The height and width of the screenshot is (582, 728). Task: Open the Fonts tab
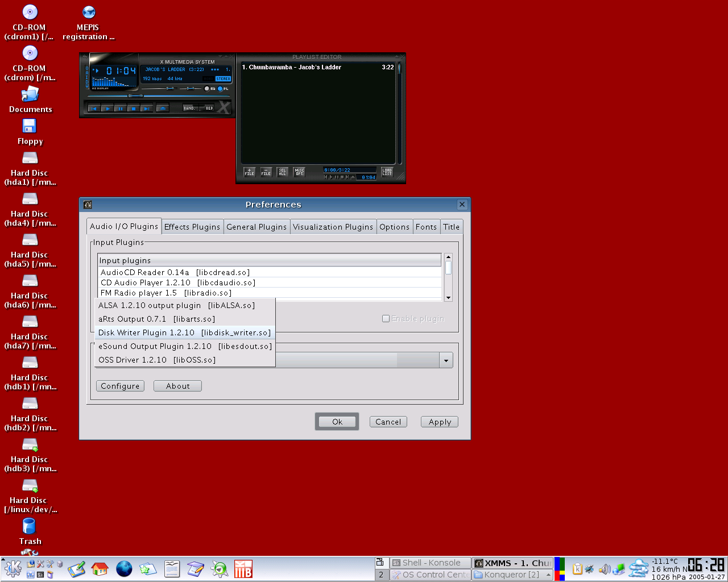(x=427, y=227)
